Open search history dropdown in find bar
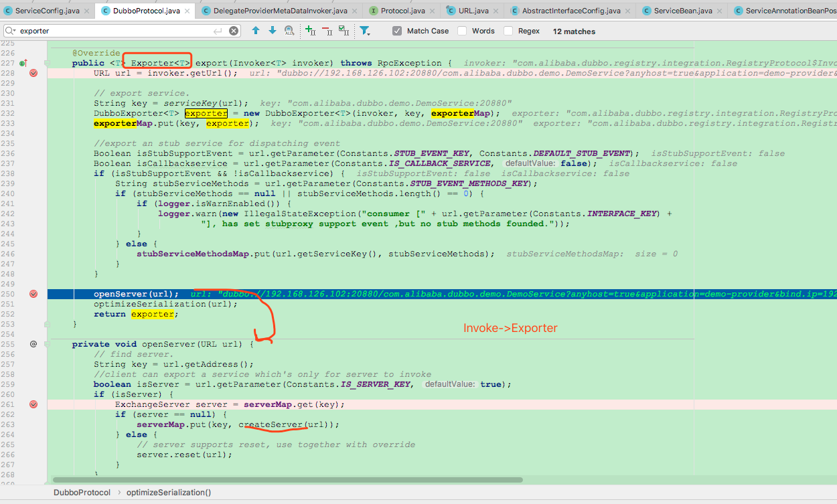This screenshot has height=504, width=837. (11, 31)
